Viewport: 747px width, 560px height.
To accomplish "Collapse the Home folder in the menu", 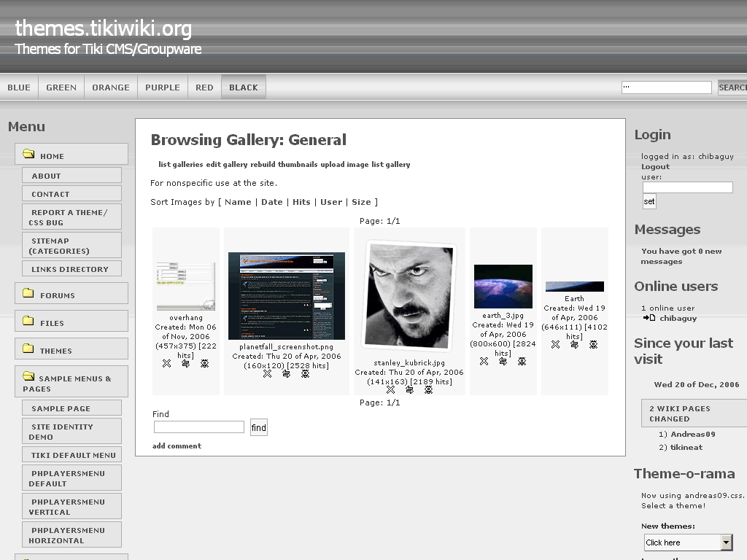I will [x=28, y=154].
